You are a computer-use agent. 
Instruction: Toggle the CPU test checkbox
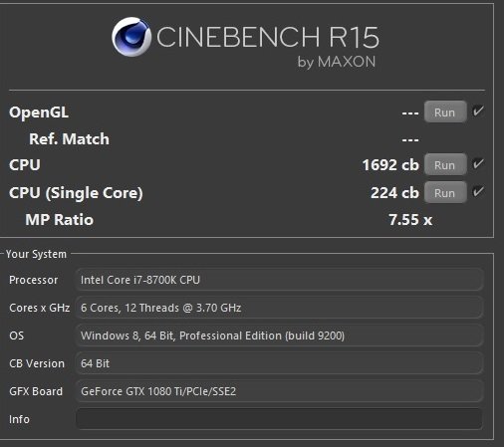[x=478, y=163]
